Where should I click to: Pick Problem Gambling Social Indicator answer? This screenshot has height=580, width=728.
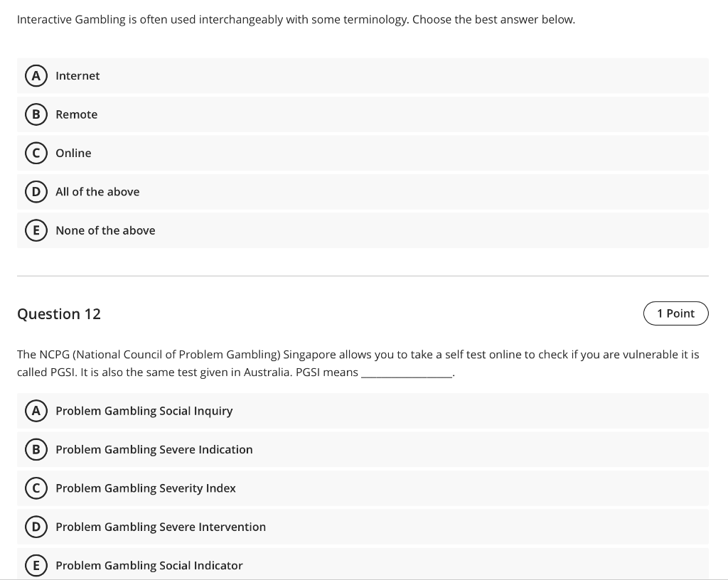click(x=149, y=565)
